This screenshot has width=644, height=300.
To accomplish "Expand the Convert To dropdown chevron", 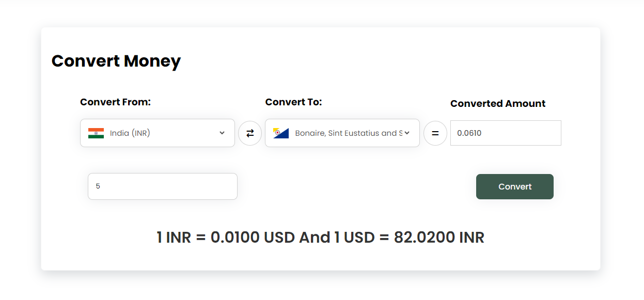I will pyautogui.click(x=407, y=133).
